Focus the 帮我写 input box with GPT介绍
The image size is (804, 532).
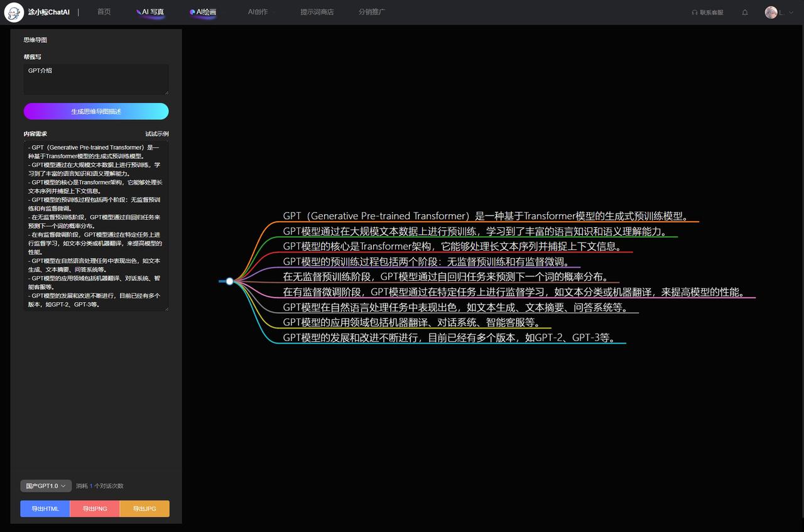pos(96,79)
